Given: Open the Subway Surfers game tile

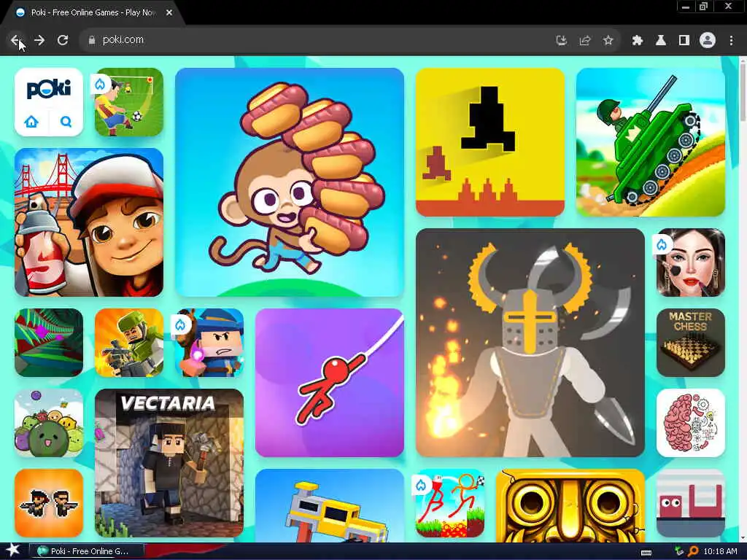Looking at the screenshot, I should click(x=88, y=222).
